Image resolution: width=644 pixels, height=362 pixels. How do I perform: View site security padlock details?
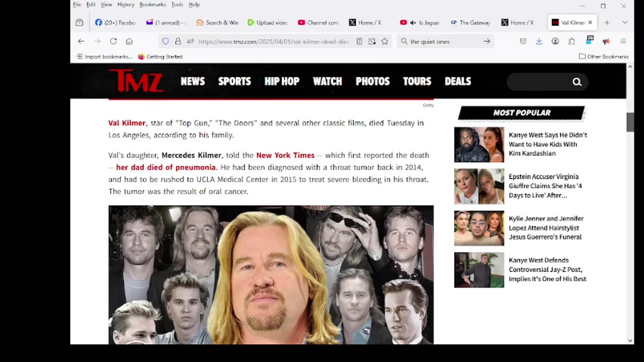click(178, 41)
